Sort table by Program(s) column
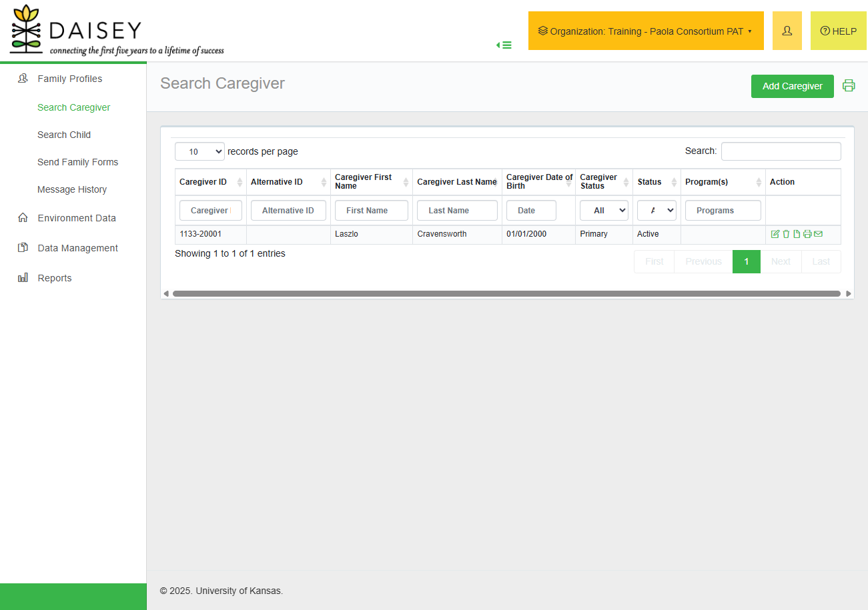 point(723,182)
